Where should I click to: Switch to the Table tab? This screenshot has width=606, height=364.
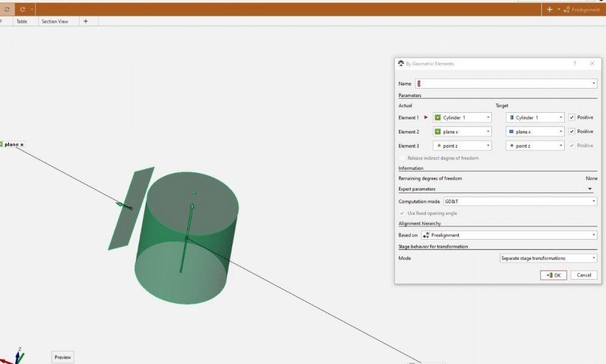pyautogui.click(x=22, y=21)
